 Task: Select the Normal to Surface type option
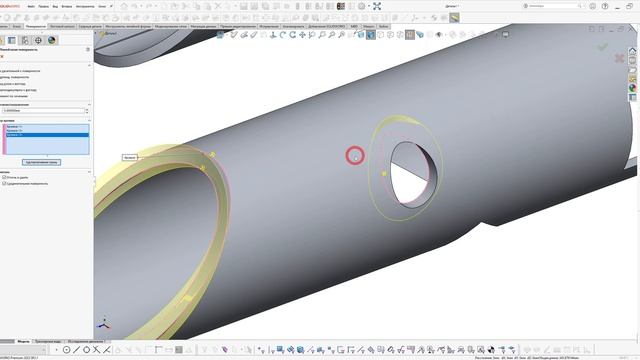click(15, 77)
